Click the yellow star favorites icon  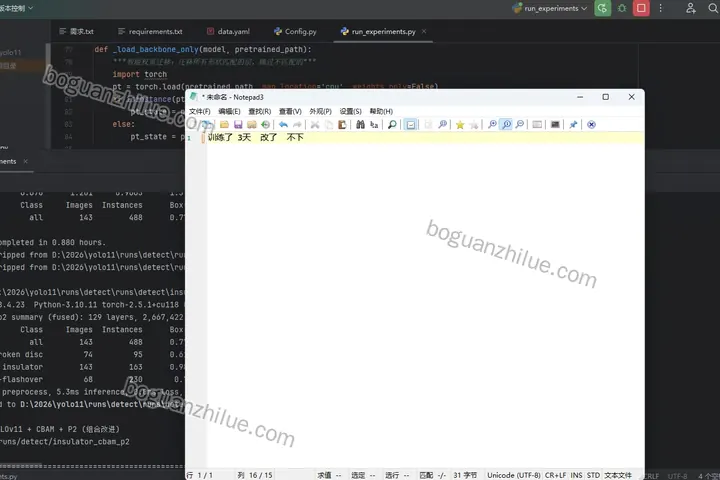460,124
